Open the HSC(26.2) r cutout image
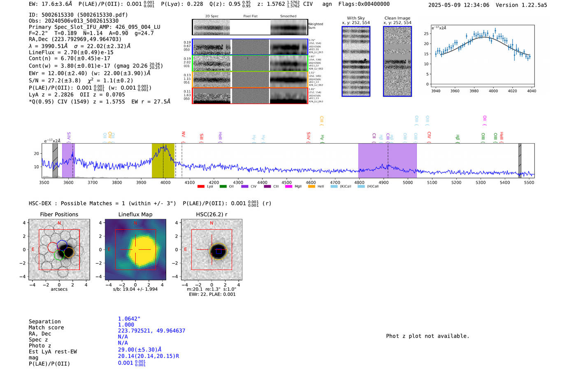Image resolution: width=576 pixels, height=392 pixels. click(x=211, y=250)
